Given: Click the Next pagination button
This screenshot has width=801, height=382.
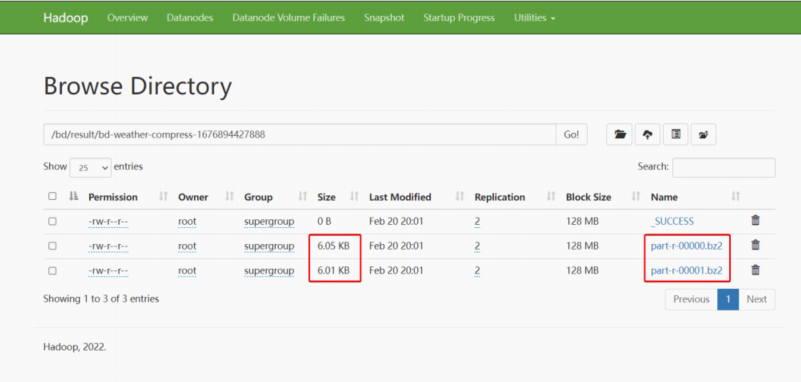Looking at the screenshot, I should 757,299.
